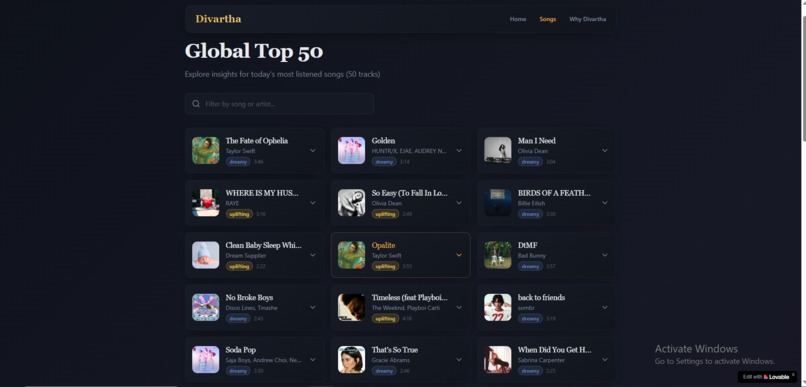Click the DtMF album cover
The width and height of the screenshot is (806, 387).
click(x=498, y=255)
